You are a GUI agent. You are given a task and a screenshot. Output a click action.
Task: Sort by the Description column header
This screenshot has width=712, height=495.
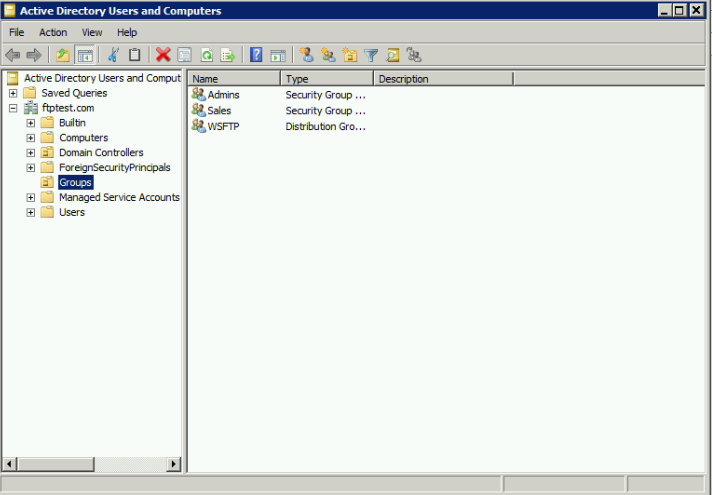443,79
